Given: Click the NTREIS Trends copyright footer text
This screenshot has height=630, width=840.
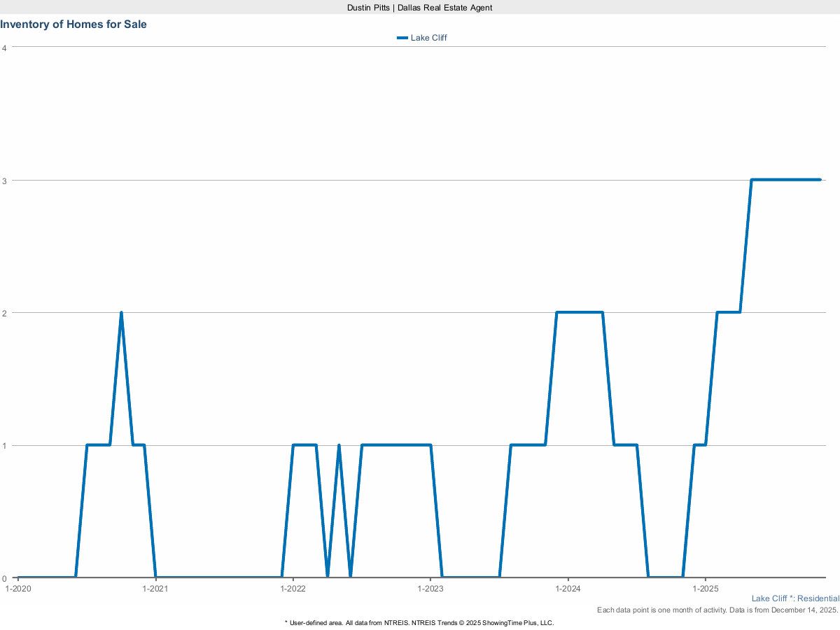Looking at the screenshot, I should click(419, 622).
